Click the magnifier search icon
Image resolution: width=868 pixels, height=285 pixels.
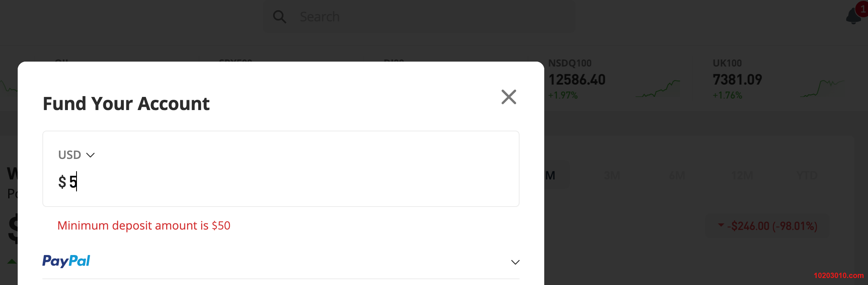tap(279, 17)
